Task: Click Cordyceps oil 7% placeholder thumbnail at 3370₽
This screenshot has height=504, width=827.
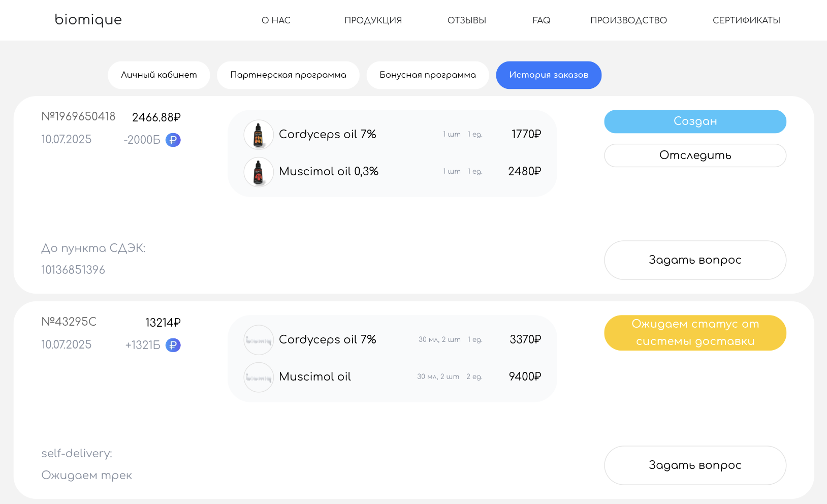Action: (259, 340)
